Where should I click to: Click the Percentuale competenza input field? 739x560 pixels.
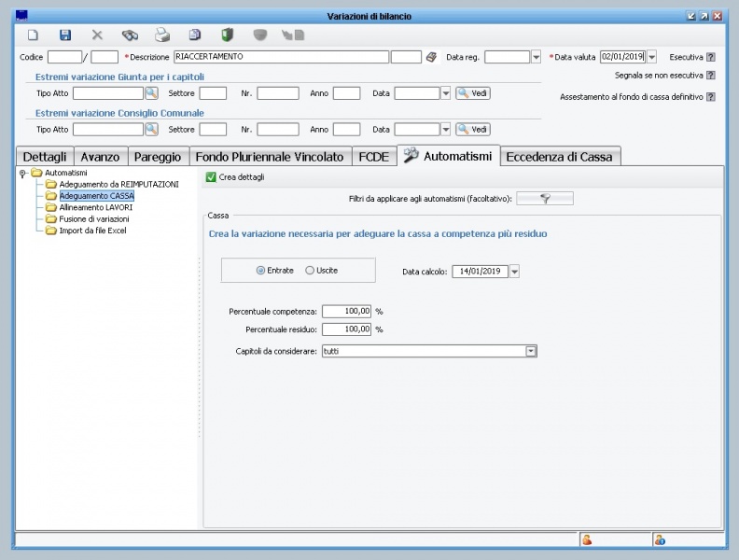[347, 311]
